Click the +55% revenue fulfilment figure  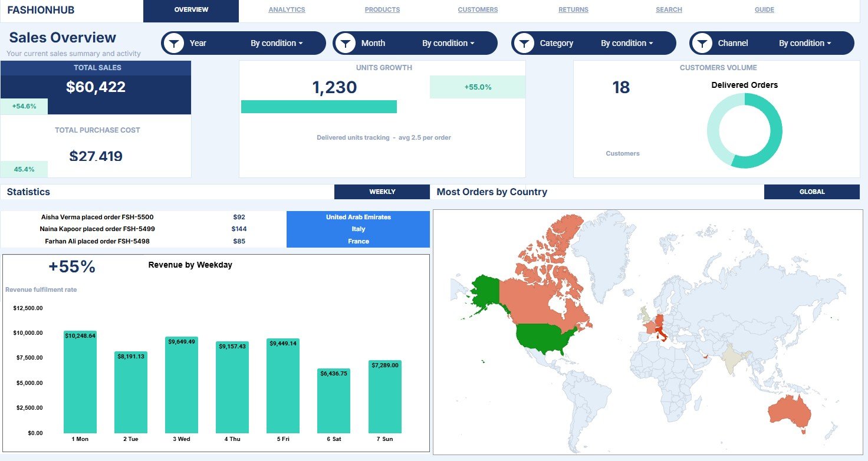pyautogui.click(x=72, y=266)
